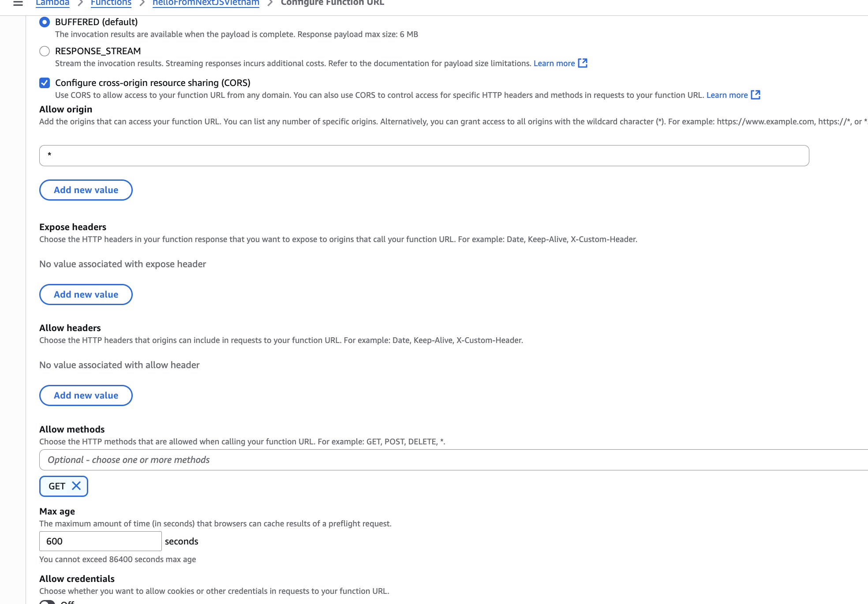Click the Max age seconds input
Viewport: 868px width, 604px height.
101,541
